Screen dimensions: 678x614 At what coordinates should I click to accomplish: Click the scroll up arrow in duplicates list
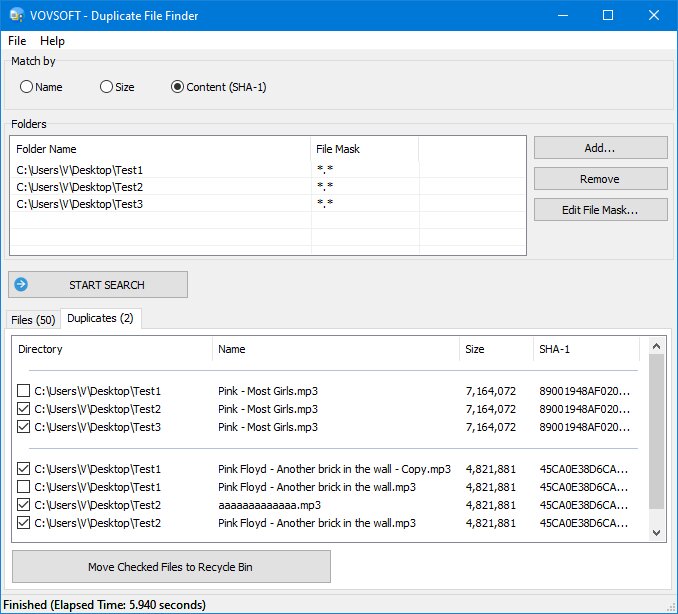pyautogui.click(x=656, y=346)
